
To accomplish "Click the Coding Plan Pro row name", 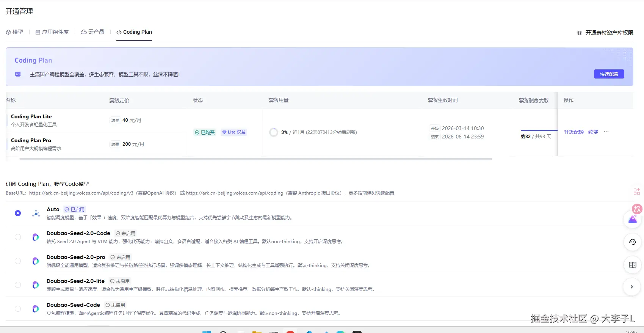I will [x=31, y=140].
